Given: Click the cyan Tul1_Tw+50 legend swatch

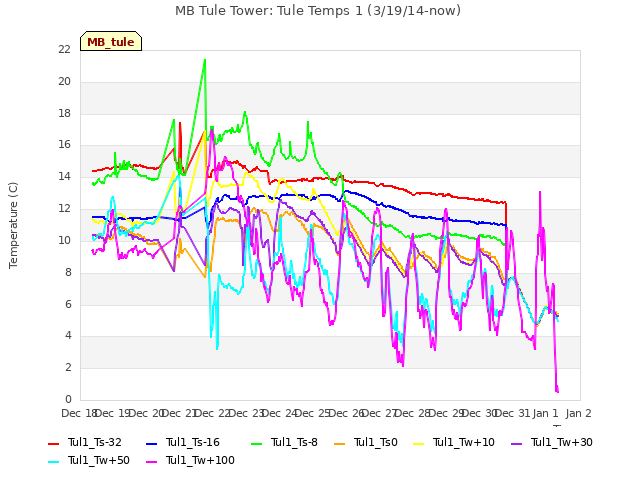Looking at the screenshot, I should (53, 461).
